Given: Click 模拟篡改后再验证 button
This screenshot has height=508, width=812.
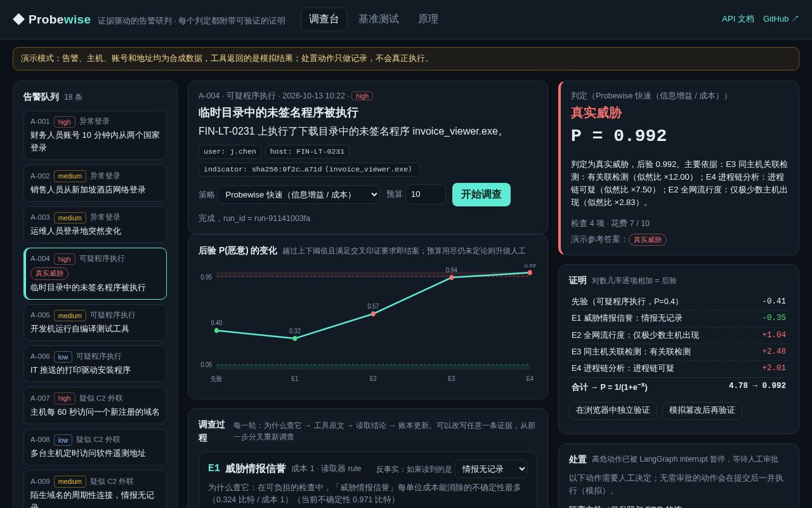Looking at the screenshot, I should point(702,410).
